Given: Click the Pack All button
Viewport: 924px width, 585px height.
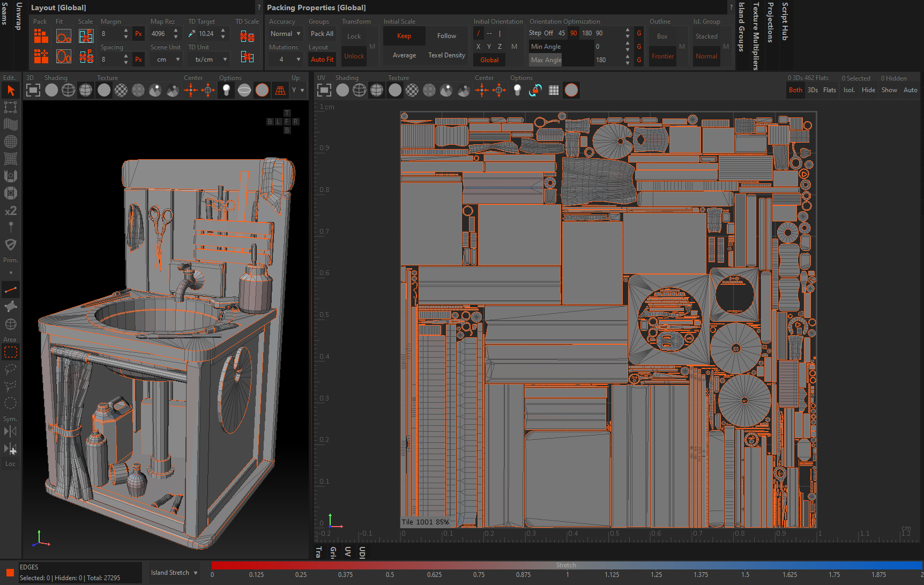Looking at the screenshot, I should (x=322, y=33).
